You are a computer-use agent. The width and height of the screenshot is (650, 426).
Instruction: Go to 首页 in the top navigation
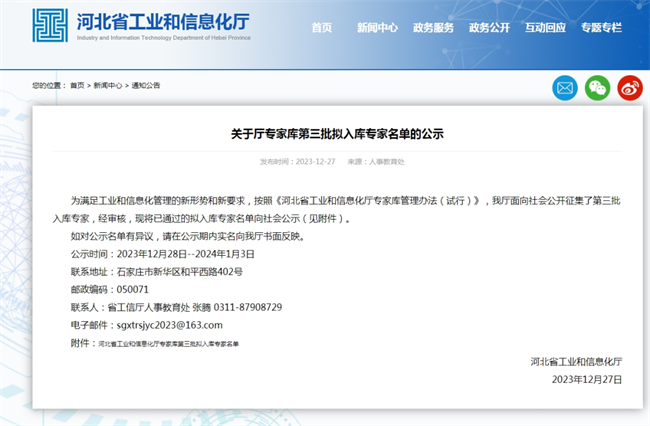(321, 28)
